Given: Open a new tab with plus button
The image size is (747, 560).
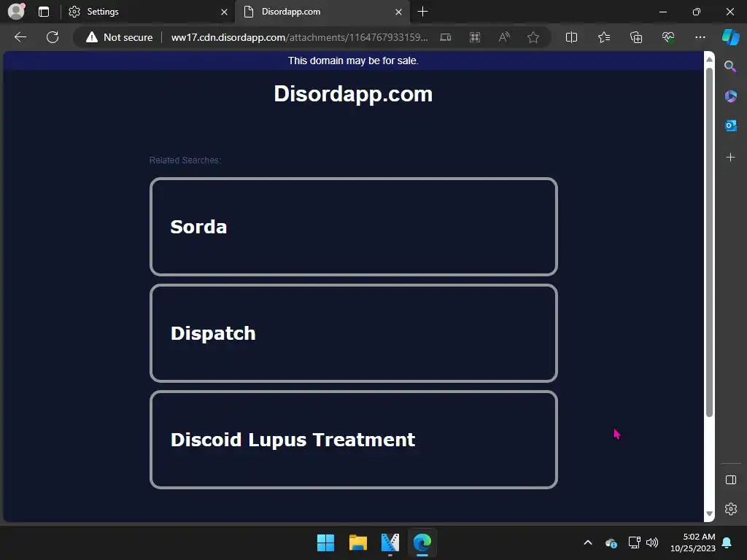Looking at the screenshot, I should (422, 12).
